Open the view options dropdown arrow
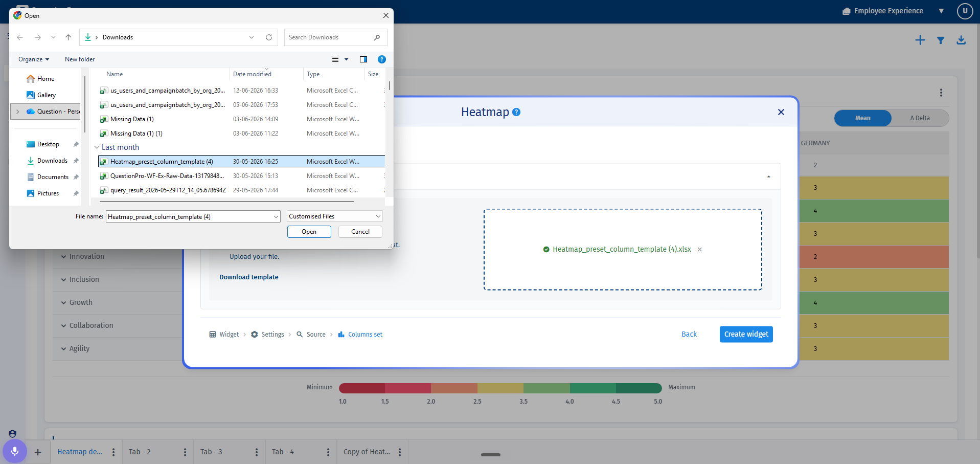980x464 pixels. [x=346, y=59]
